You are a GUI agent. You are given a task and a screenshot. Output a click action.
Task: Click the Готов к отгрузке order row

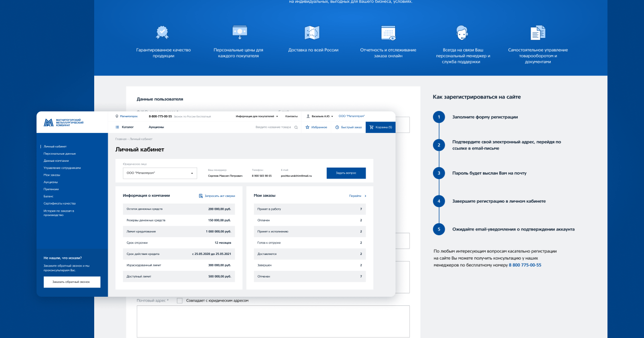(310, 242)
